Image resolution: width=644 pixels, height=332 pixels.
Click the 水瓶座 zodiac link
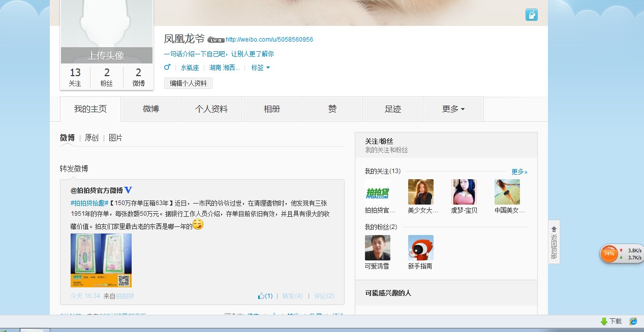pos(190,68)
